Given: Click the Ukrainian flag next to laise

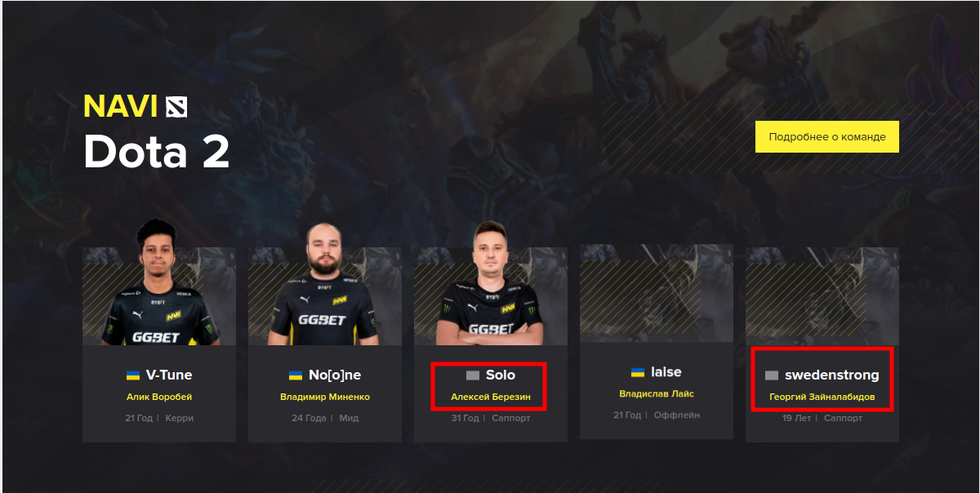Looking at the screenshot, I should point(638,371).
